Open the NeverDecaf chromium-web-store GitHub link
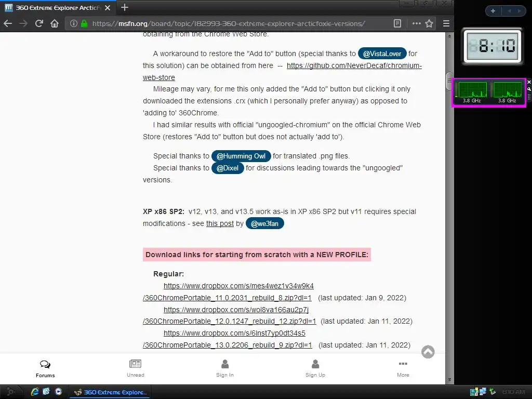The height and width of the screenshot is (399, 532). point(354,65)
